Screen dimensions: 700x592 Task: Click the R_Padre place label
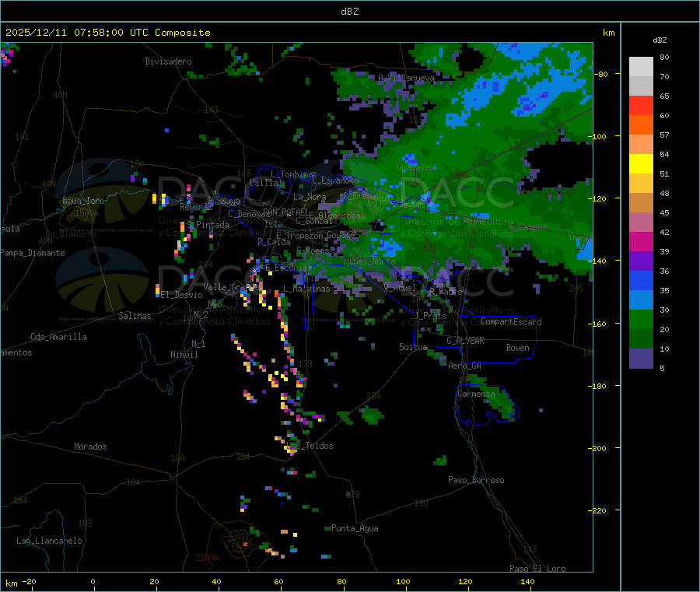pos(446,292)
